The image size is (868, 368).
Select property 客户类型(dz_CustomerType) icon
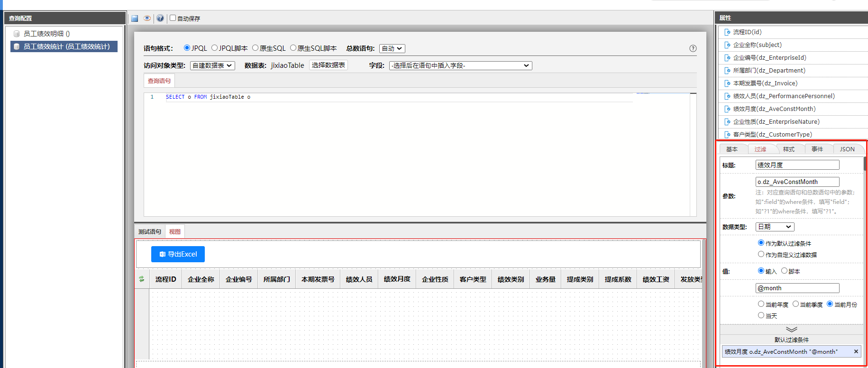pos(727,135)
